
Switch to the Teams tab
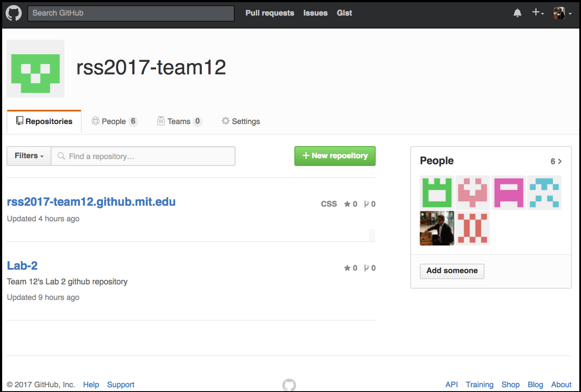(x=179, y=121)
